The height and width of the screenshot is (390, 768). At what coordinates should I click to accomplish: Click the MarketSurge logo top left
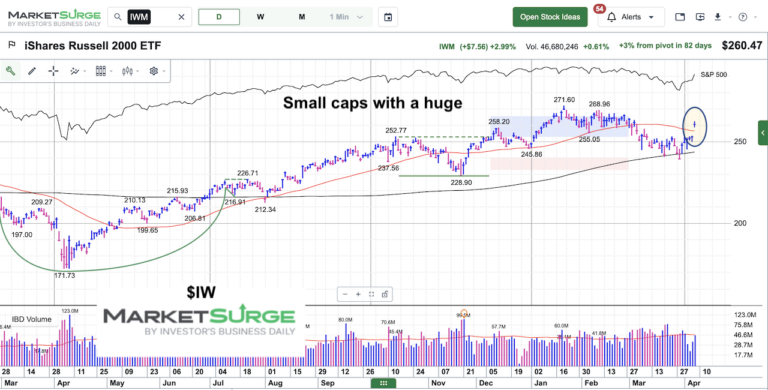54,17
